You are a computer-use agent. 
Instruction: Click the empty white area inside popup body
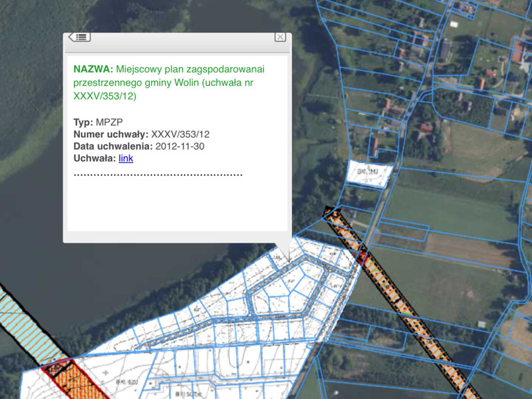pyautogui.click(x=176, y=206)
